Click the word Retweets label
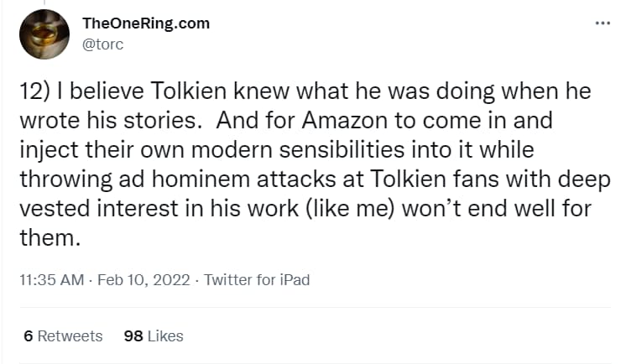Screen dimensions: 626x364 pos(70,336)
